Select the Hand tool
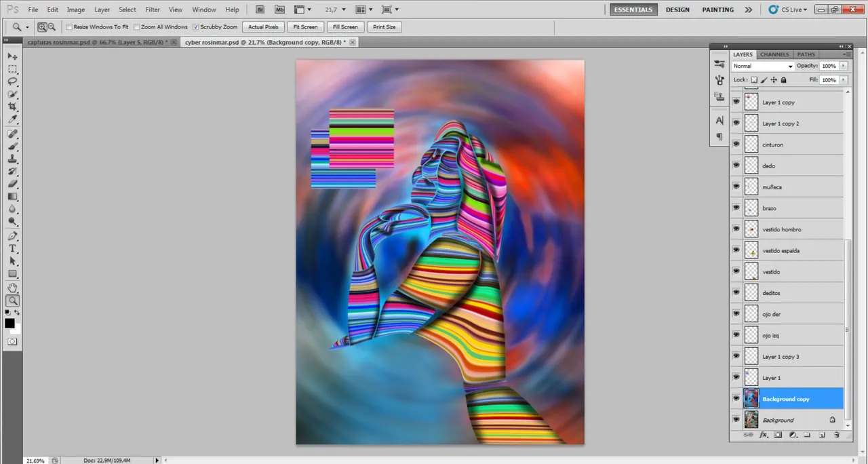The image size is (868, 464). (12, 288)
